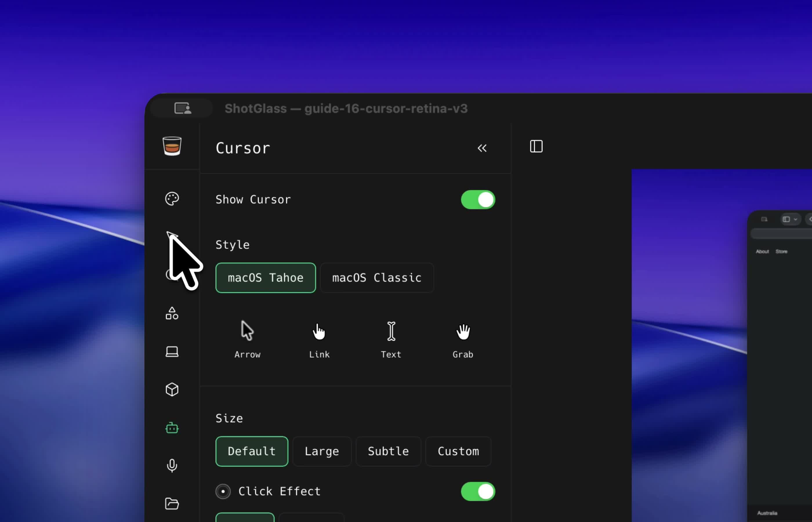Click the "Cursor" panel heading
Viewport: 812px width, 522px height.
243,148
